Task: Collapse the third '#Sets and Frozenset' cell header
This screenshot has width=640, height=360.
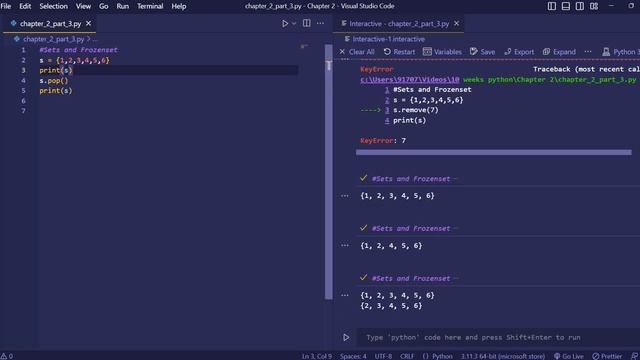Action: pyautogui.click(x=411, y=278)
